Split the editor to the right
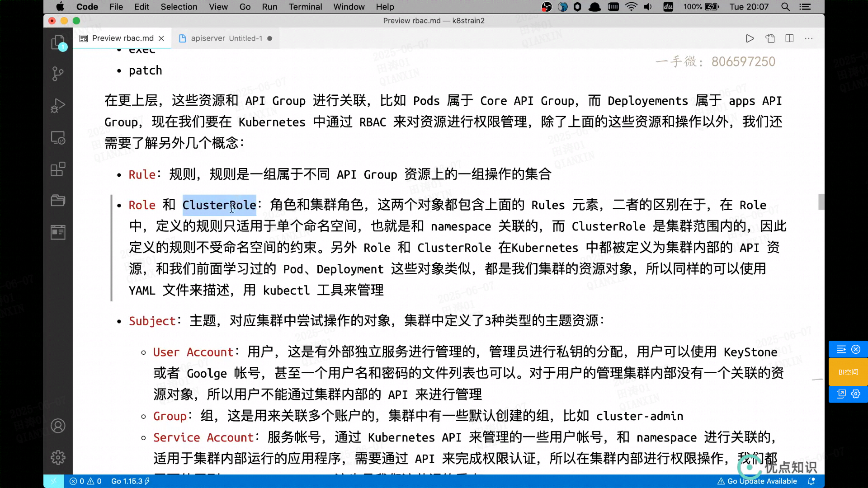 point(789,38)
